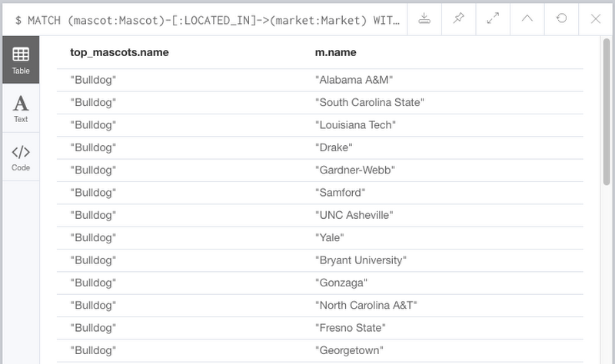Download the query results

(x=424, y=18)
